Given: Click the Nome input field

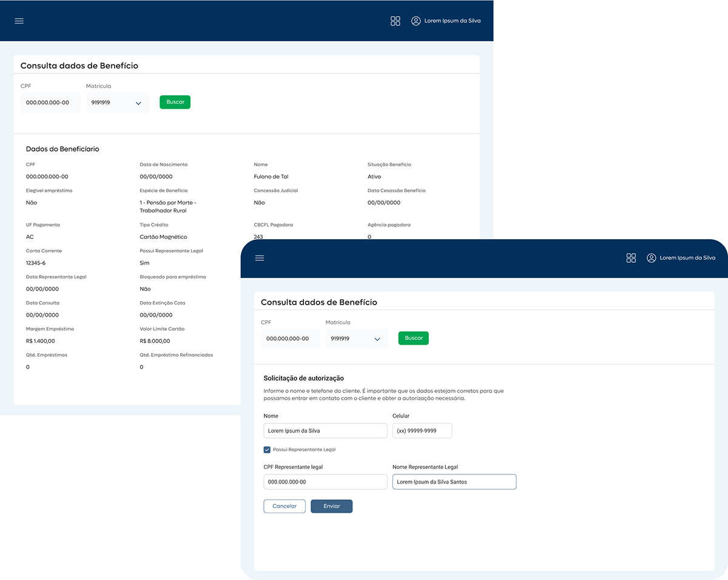Looking at the screenshot, I should coord(325,431).
